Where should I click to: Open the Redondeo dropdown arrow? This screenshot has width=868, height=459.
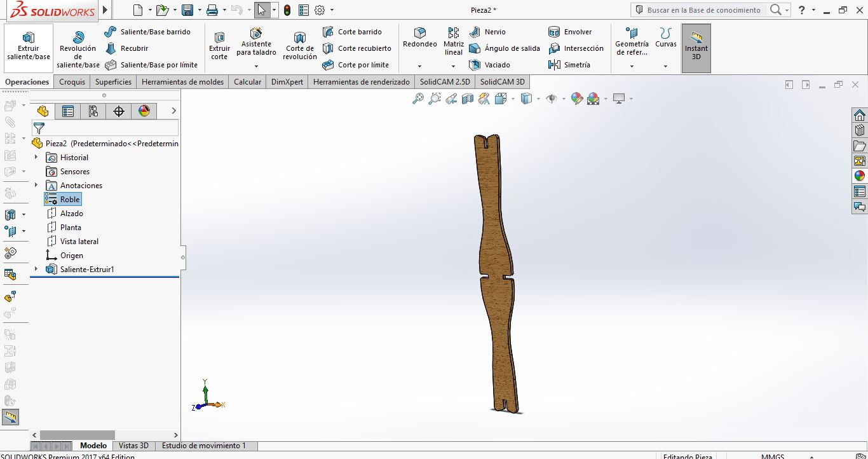pos(420,66)
